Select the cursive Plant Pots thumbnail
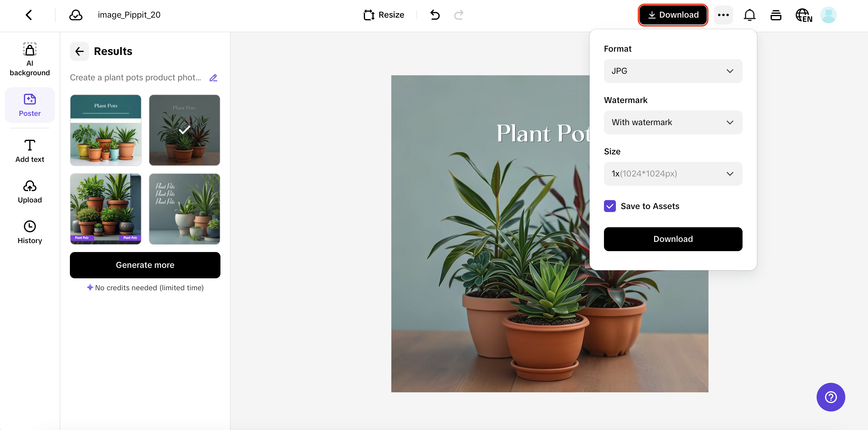 click(x=184, y=209)
